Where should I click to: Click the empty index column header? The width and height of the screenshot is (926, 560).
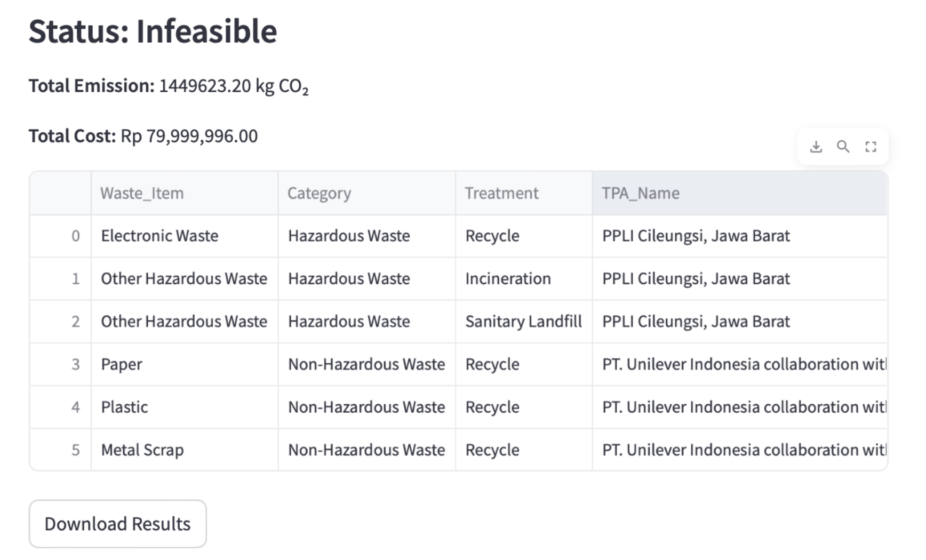[x=60, y=193]
